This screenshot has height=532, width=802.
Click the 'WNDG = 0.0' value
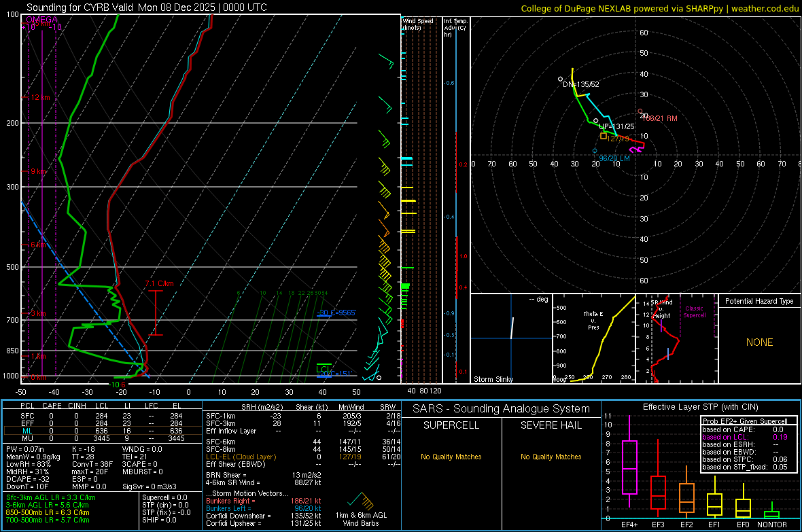(x=142, y=449)
